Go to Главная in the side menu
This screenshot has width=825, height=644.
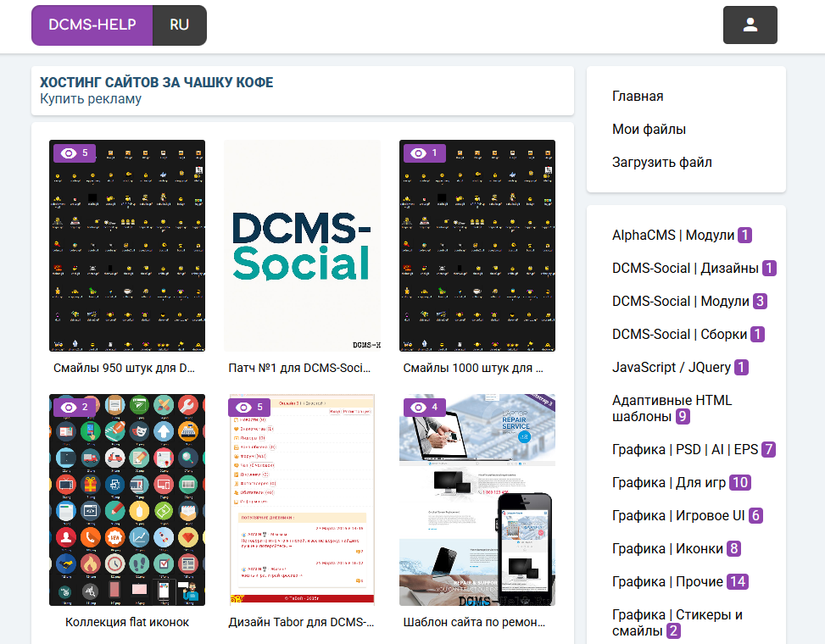pyautogui.click(x=638, y=97)
